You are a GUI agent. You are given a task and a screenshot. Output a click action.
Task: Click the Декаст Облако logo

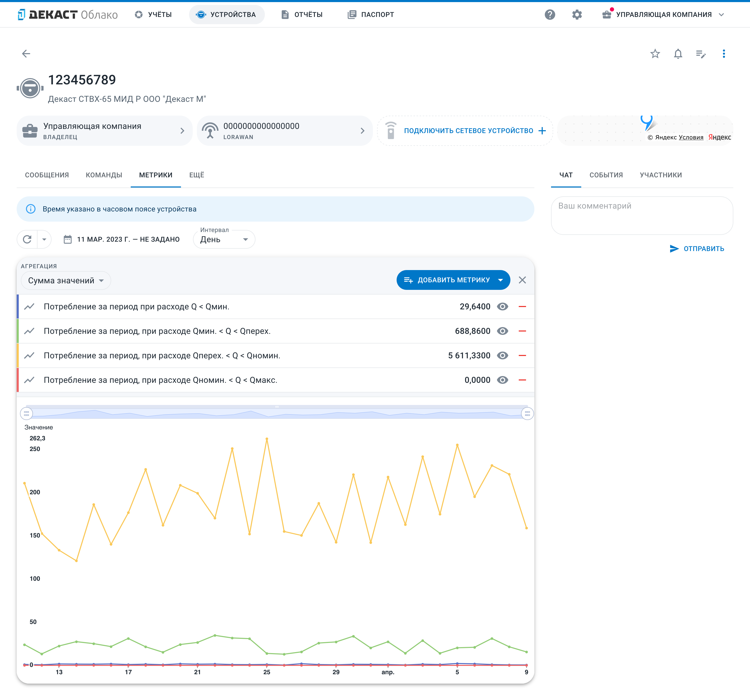68,14
